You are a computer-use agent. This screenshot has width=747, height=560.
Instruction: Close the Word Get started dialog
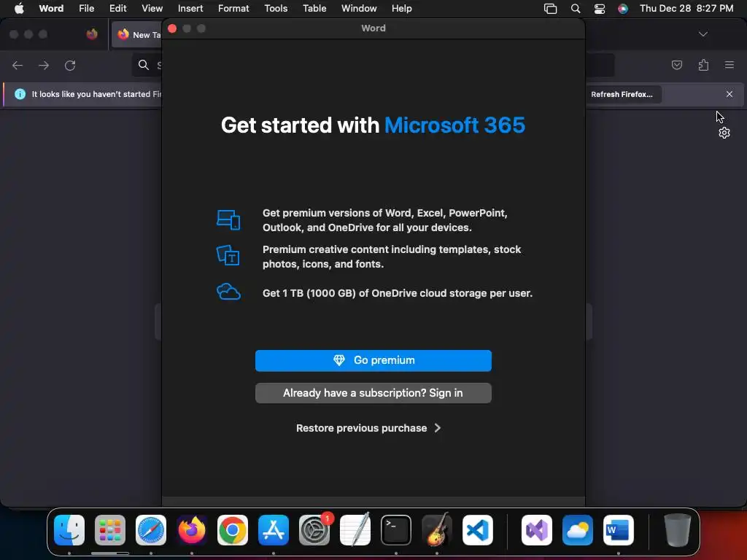(x=172, y=28)
